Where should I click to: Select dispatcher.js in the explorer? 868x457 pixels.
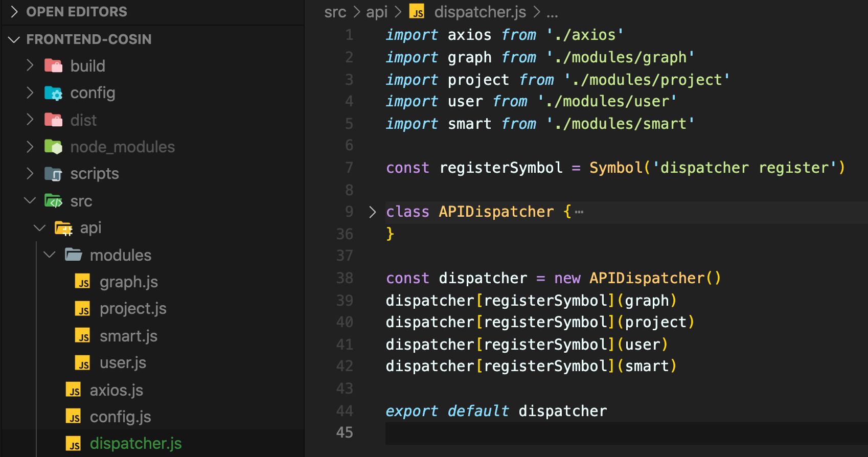(136, 444)
